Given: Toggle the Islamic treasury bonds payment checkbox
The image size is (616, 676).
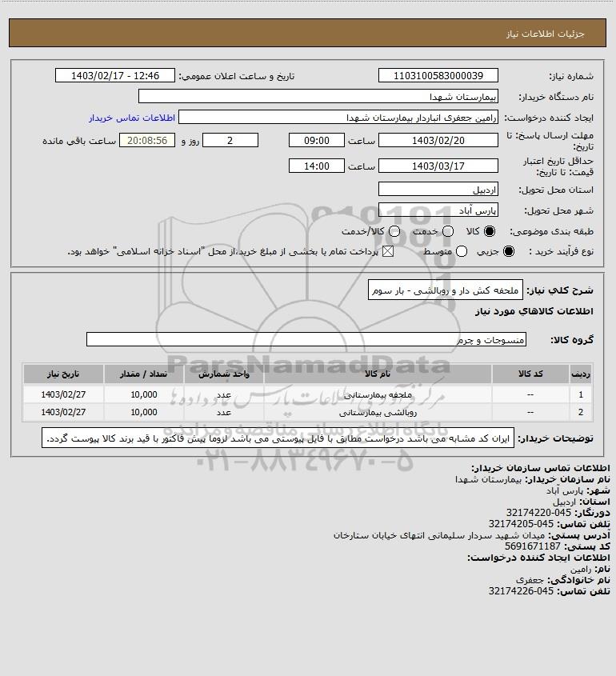Looking at the screenshot, I should coord(388,251).
